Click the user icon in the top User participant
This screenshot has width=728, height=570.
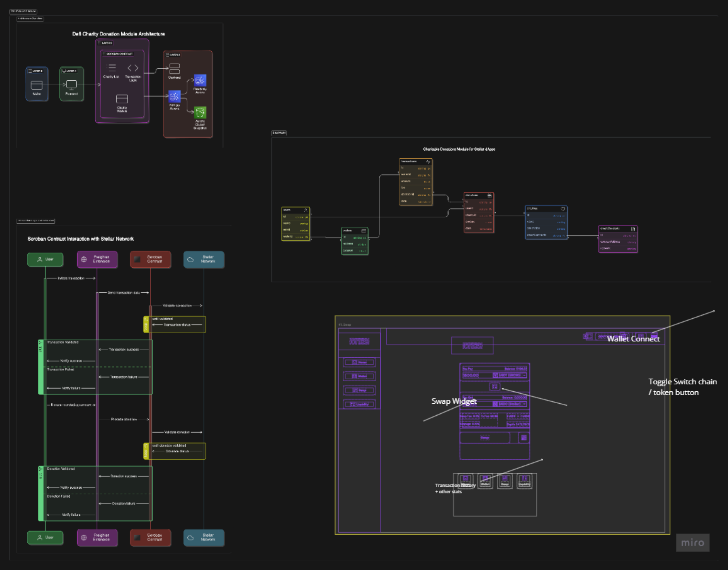pos(40,259)
